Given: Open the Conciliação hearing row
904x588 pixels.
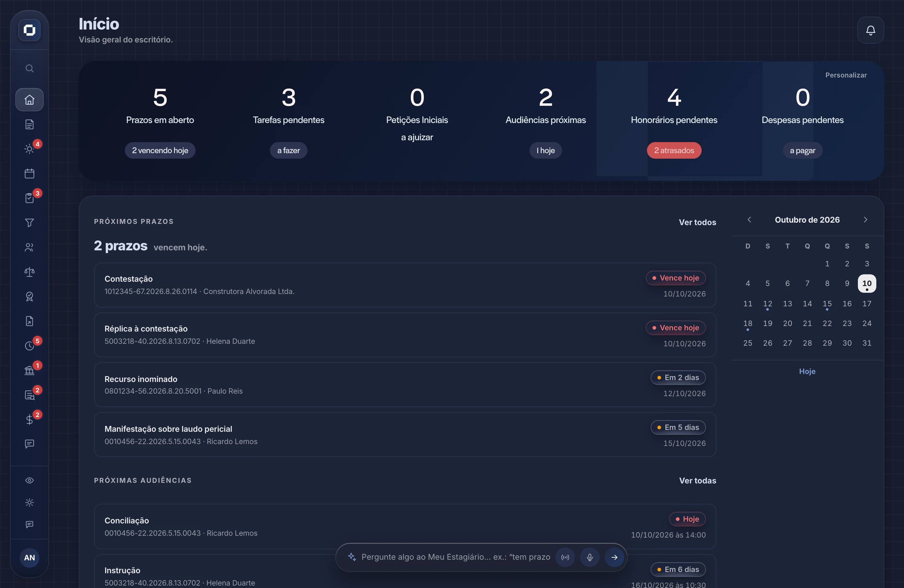Looking at the screenshot, I should click(x=405, y=526).
